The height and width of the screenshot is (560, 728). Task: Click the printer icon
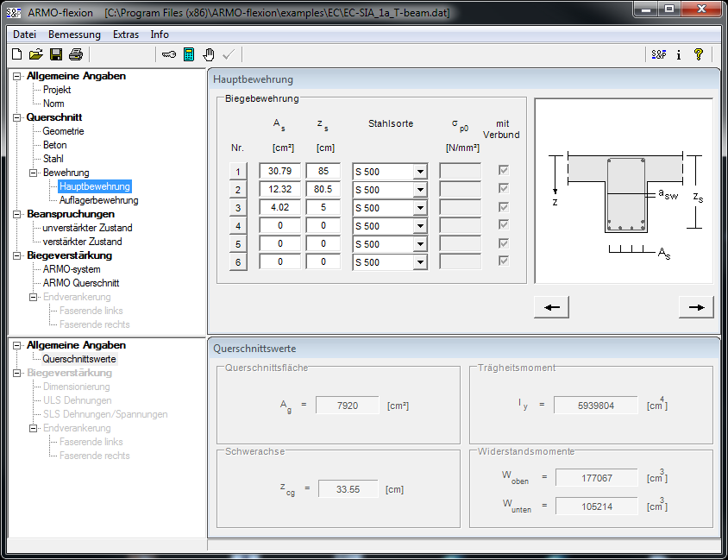point(75,54)
